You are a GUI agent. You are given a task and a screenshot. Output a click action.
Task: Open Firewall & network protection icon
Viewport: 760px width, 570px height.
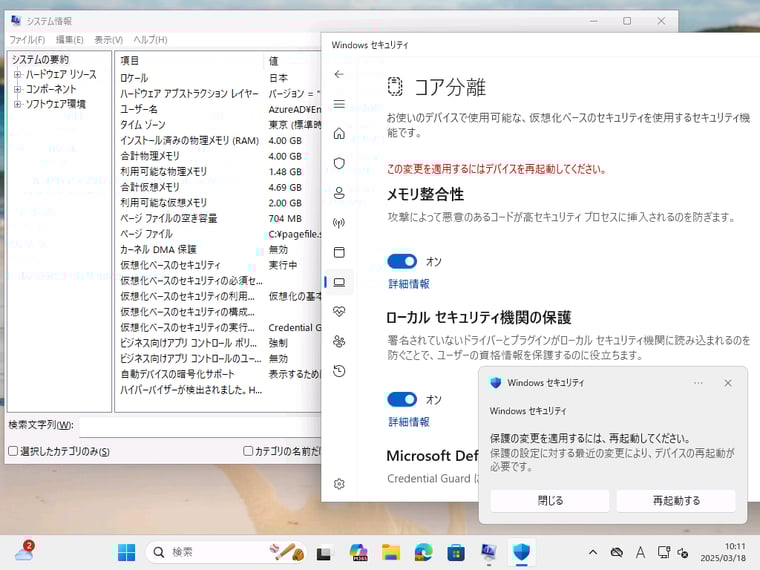tap(339, 223)
